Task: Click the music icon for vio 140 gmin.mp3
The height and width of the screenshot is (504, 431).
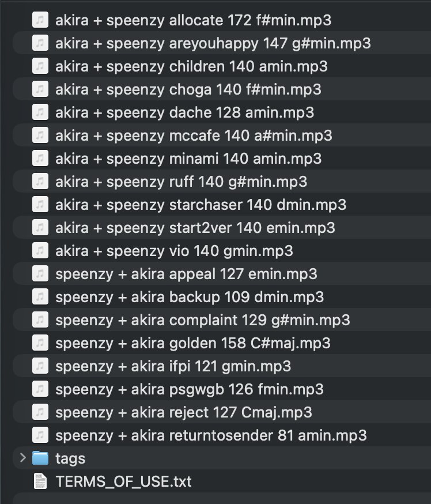Action: coord(40,251)
